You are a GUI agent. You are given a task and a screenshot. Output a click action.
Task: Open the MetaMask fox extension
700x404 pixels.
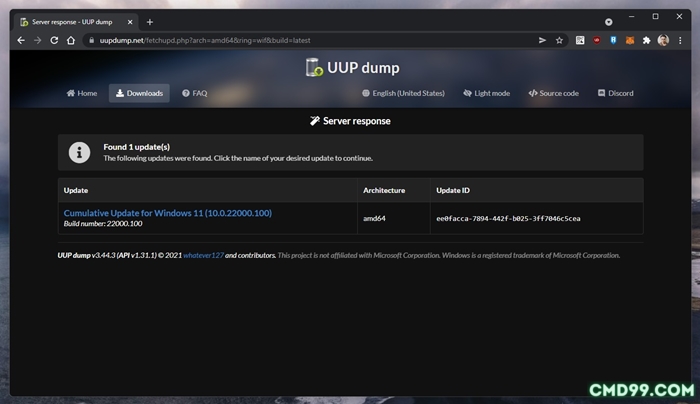click(629, 40)
